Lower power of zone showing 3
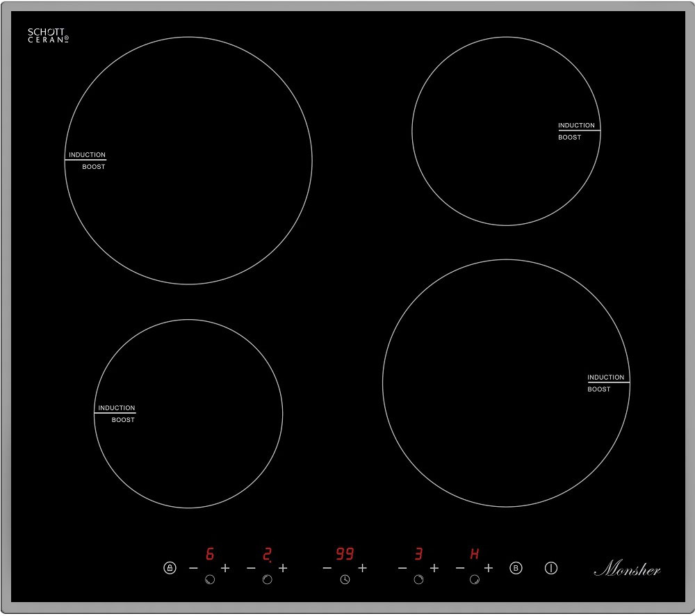Screen dimensions: 695x616 (402, 568)
